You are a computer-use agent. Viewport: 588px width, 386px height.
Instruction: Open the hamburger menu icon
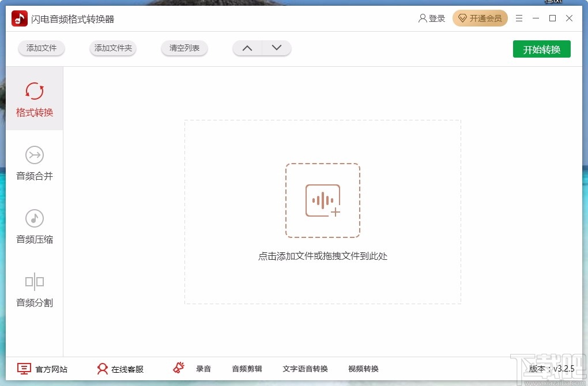click(519, 18)
